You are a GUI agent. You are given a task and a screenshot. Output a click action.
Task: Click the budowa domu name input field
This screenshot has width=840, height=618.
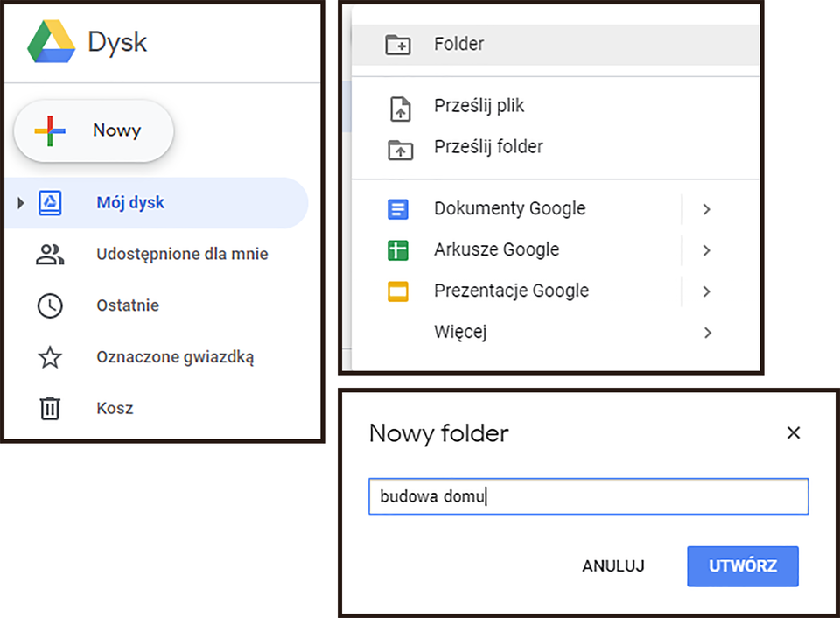pyautogui.click(x=588, y=496)
